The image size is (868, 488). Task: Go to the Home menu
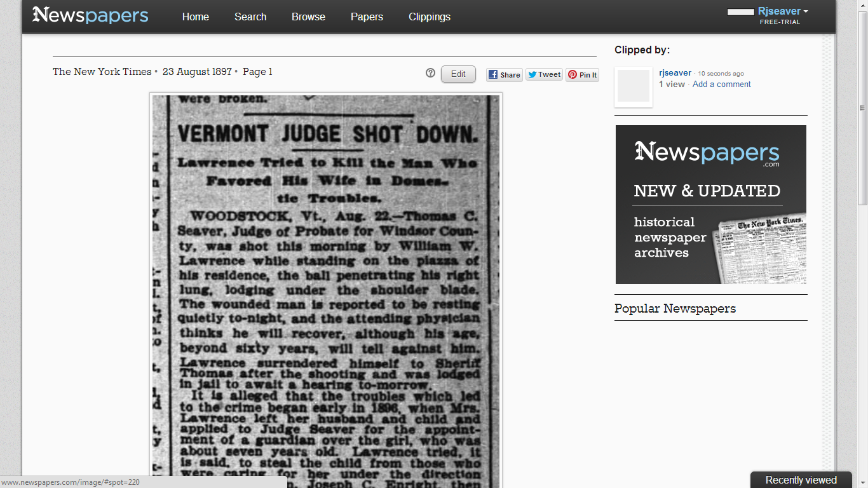pos(196,17)
